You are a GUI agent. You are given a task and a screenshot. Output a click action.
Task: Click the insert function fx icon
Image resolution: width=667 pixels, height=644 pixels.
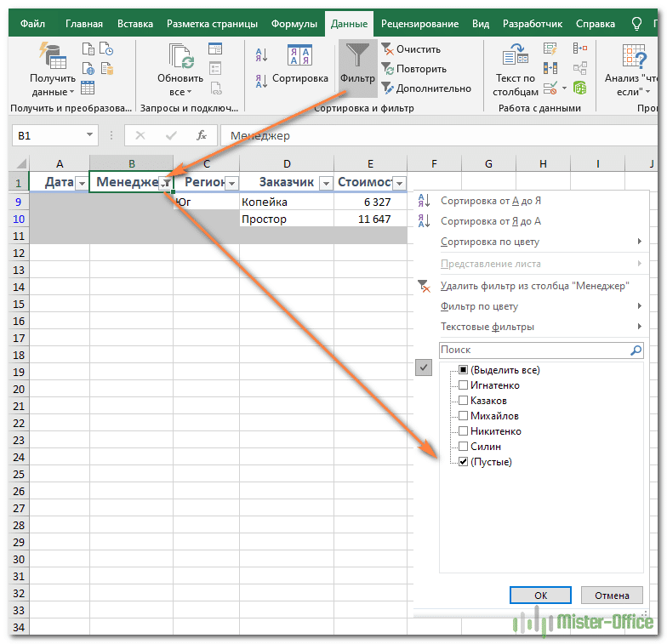coord(202,135)
